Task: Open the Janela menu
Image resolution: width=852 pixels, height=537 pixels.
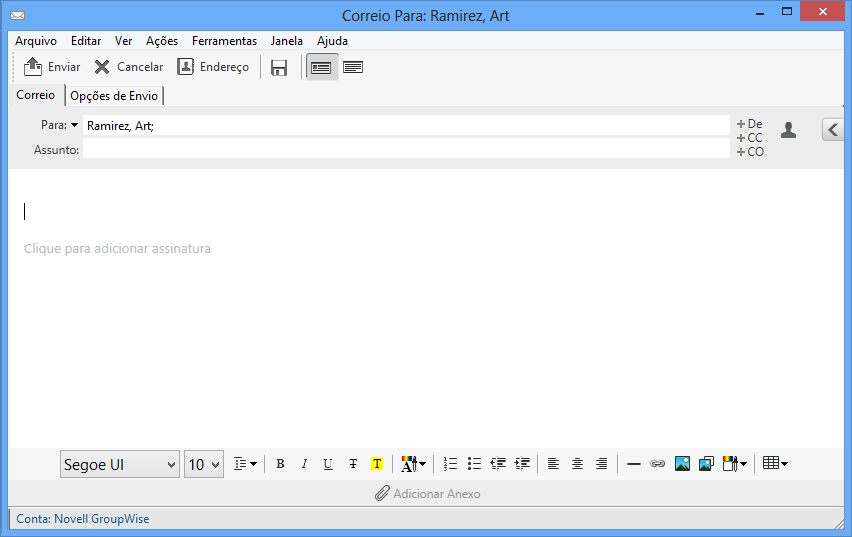Action: 286,41
